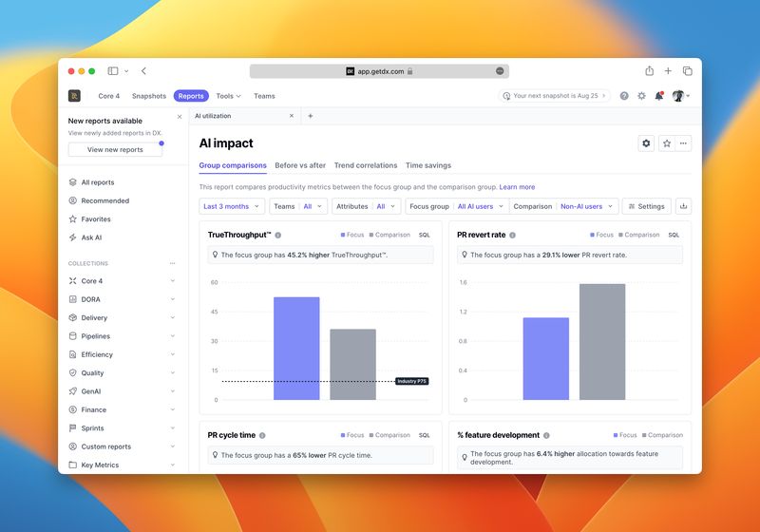Toggle Focus legend in TrueThroughput chart
Image resolution: width=760 pixels, height=532 pixels.
351,235
